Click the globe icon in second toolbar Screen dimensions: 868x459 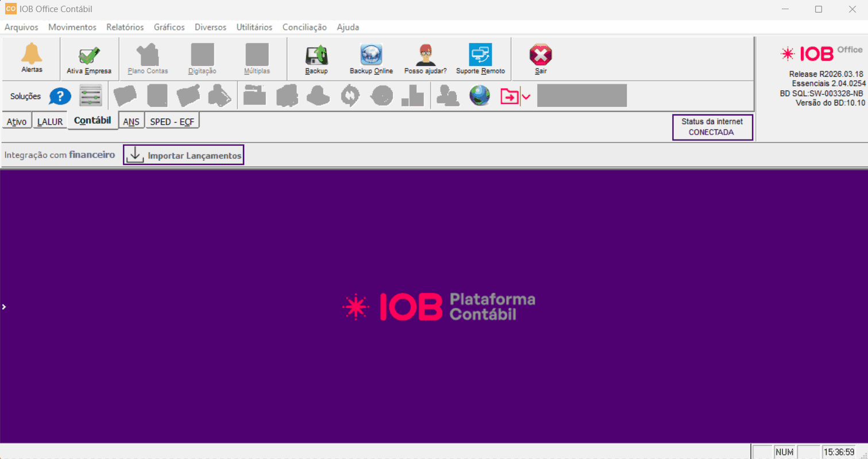[480, 96]
